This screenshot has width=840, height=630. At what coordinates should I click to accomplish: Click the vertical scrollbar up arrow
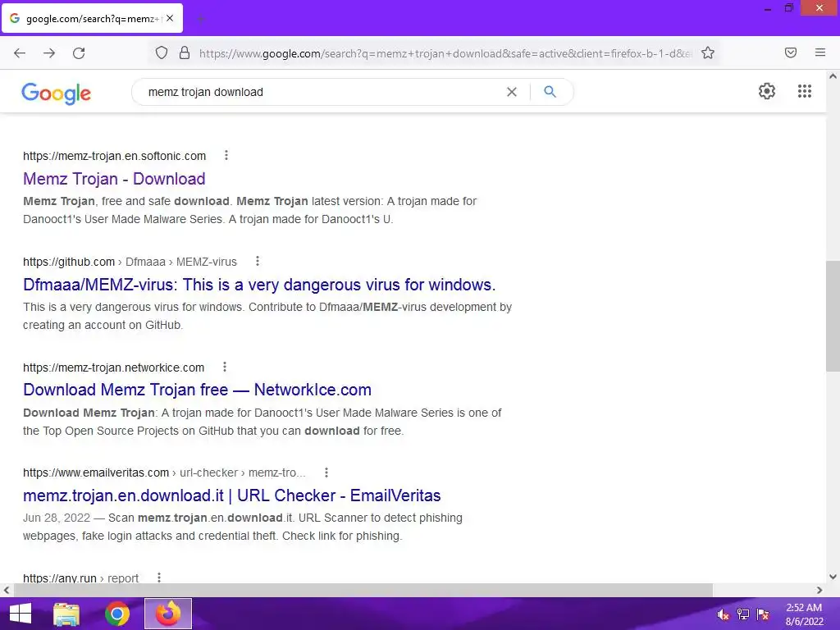(833, 76)
